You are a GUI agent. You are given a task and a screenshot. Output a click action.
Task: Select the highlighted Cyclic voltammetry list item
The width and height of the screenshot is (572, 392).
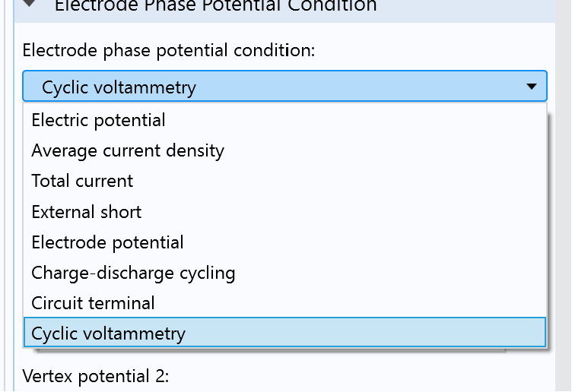click(x=108, y=333)
